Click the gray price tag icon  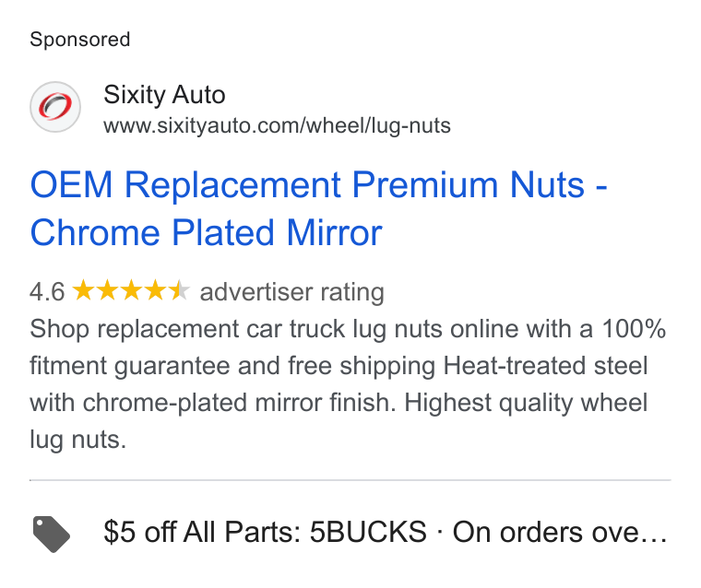[x=52, y=534]
